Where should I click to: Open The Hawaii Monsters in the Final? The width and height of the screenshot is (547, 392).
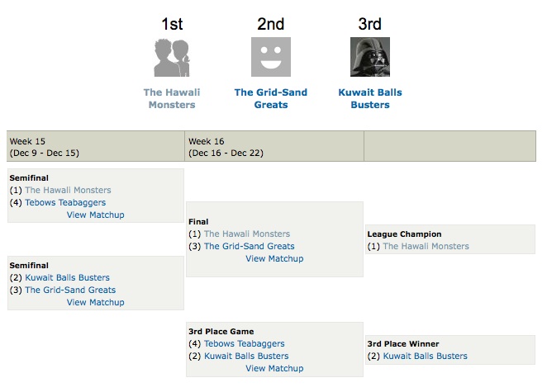(247, 234)
